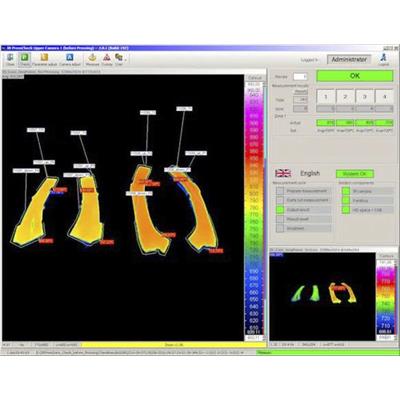
Task: Click the small 3D preview thumbnail view
Action: pos(322,296)
